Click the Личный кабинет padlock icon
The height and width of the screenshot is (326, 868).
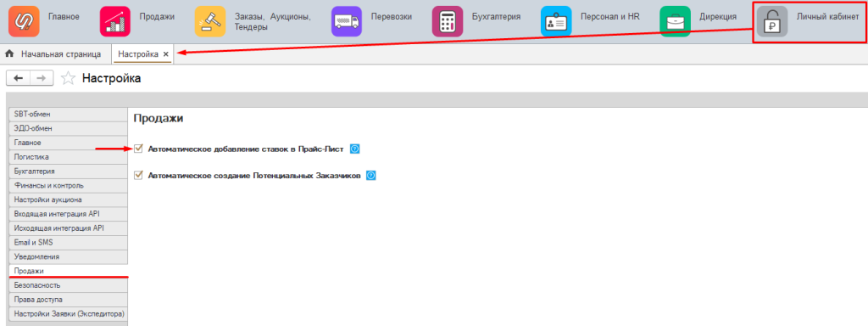point(772,21)
